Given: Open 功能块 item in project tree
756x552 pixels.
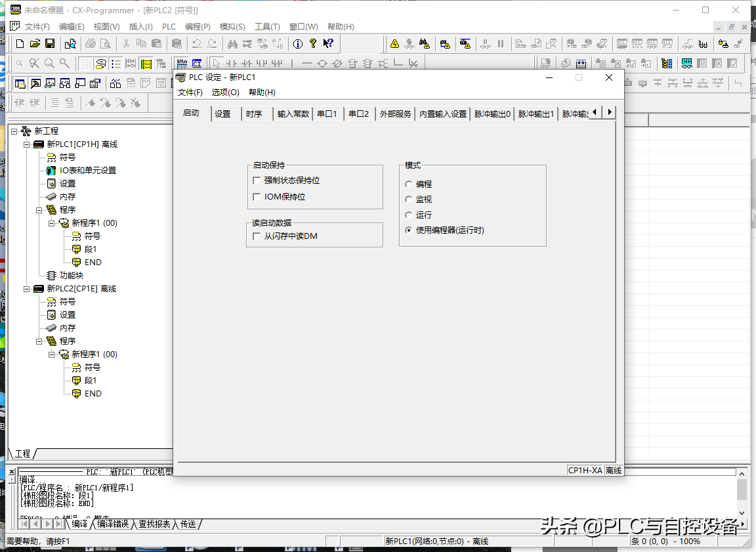Looking at the screenshot, I should (x=72, y=275).
